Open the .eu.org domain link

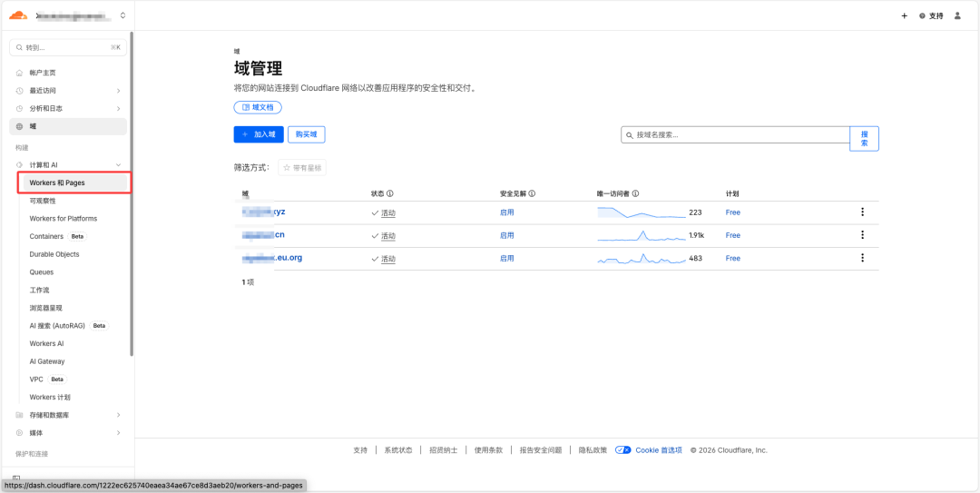coord(272,258)
